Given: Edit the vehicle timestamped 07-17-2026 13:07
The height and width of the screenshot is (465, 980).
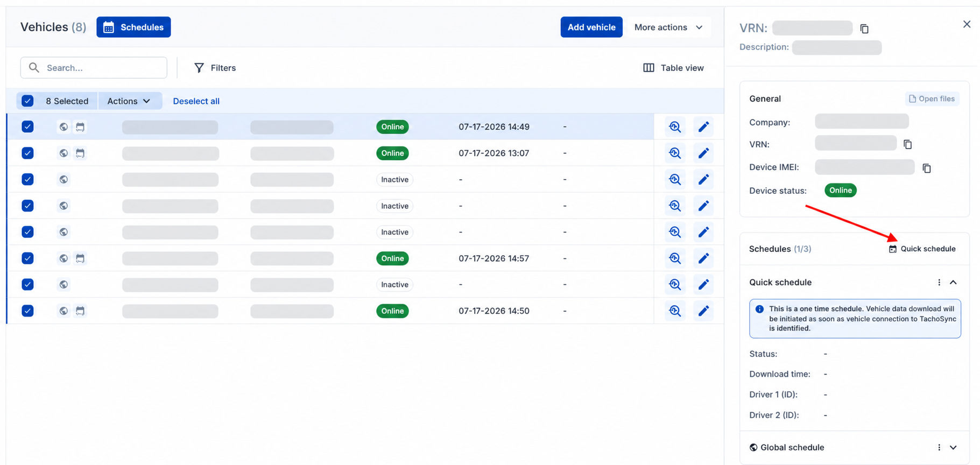Looking at the screenshot, I should click(x=703, y=153).
